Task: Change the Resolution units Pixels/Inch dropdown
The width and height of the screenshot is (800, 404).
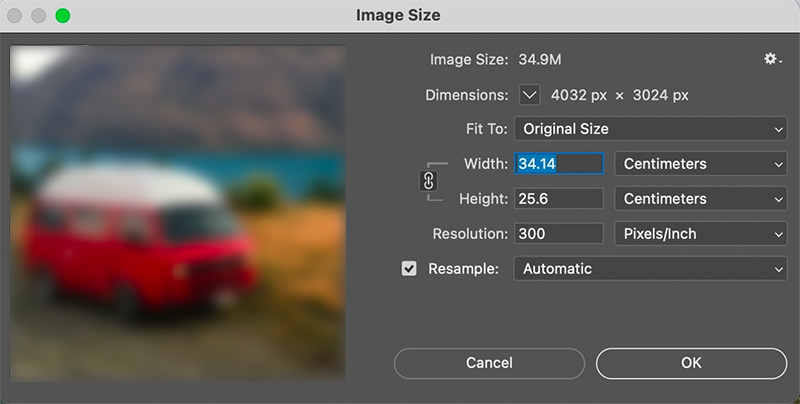Action: pos(699,234)
